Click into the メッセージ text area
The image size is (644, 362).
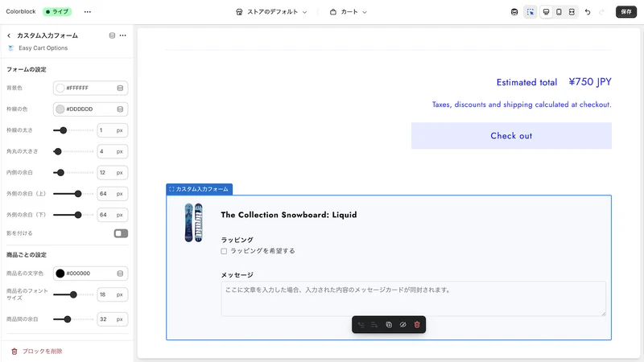click(413, 298)
